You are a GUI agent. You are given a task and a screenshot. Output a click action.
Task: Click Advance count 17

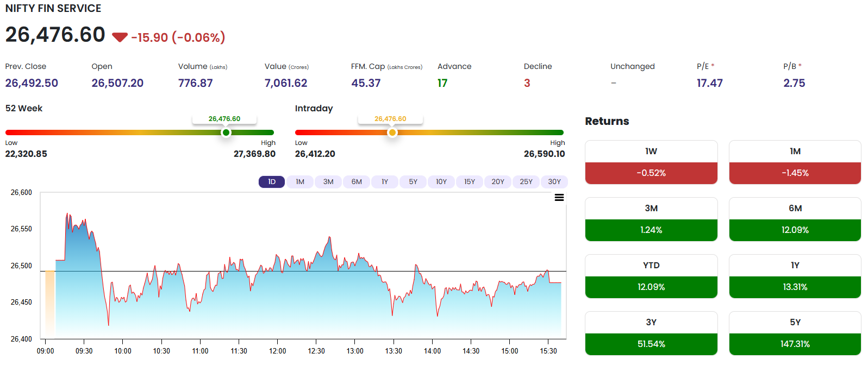442,83
